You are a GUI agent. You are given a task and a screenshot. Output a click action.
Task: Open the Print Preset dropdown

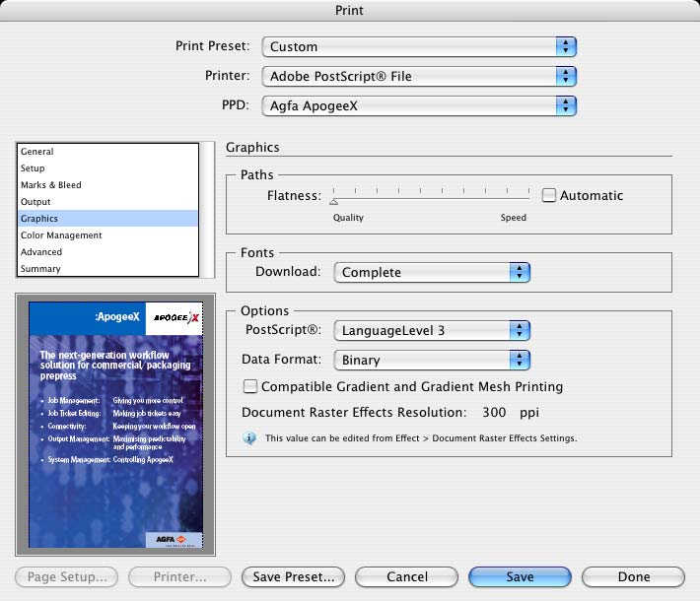click(x=419, y=46)
